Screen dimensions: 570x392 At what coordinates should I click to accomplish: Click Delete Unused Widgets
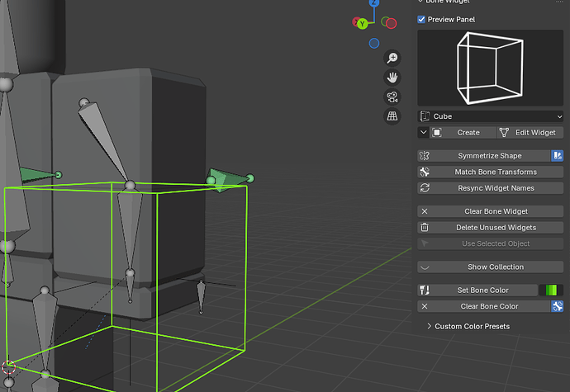coord(491,228)
